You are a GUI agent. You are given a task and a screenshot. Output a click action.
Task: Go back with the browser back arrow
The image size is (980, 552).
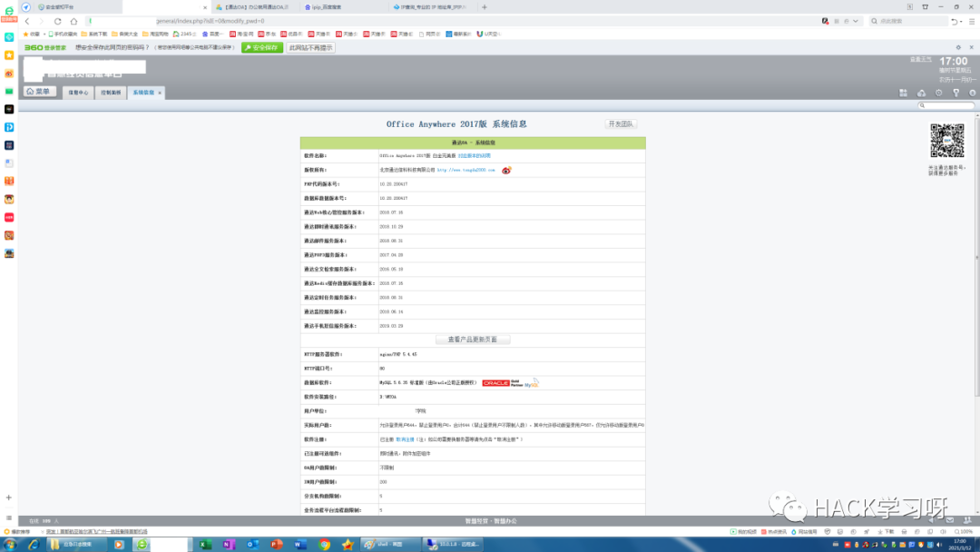coord(27,21)
